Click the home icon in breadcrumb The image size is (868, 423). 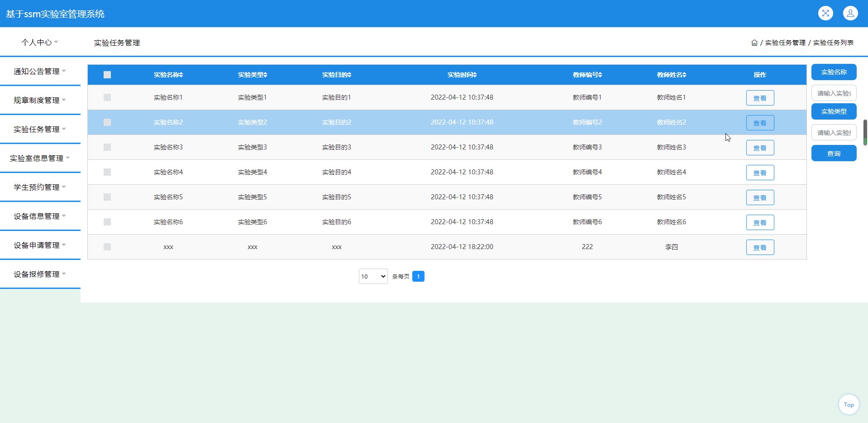pyautogui.click(x=754, y=43)
